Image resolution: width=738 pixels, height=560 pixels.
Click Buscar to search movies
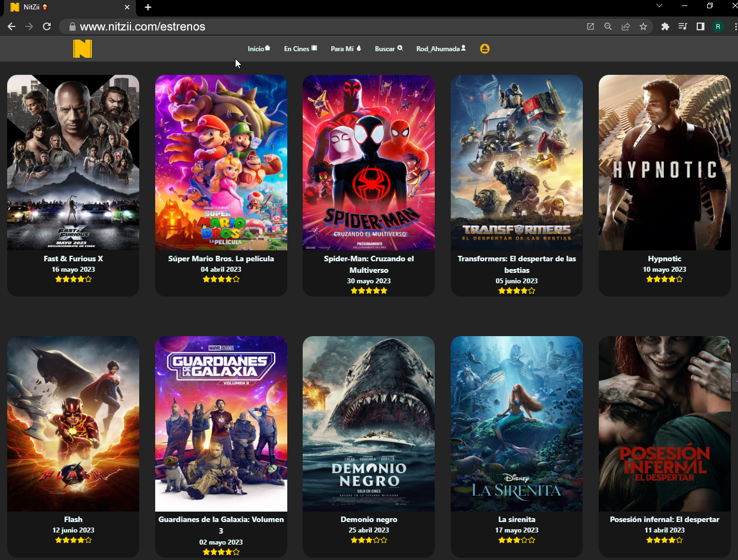[389, 49]
